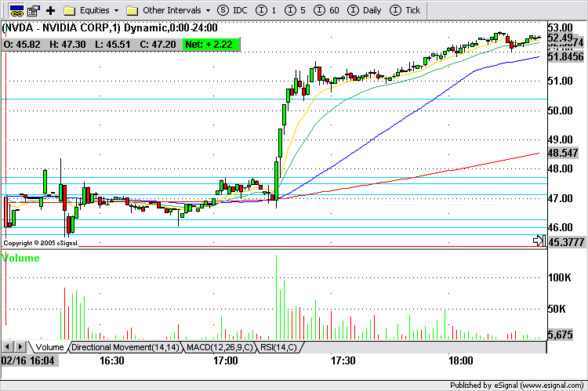588x391 pixels.
Task: Switch to the Tick interval
Action: pos(405,10)
